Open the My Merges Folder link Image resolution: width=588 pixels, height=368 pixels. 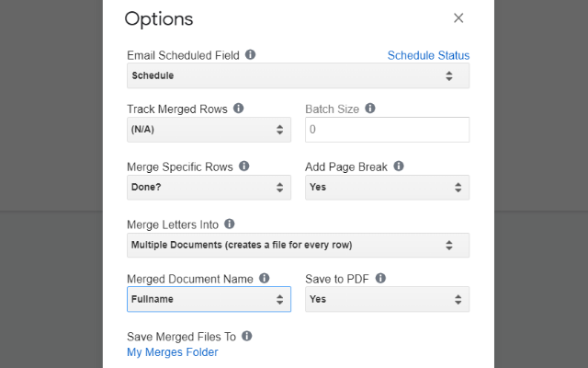click(173, 351)
